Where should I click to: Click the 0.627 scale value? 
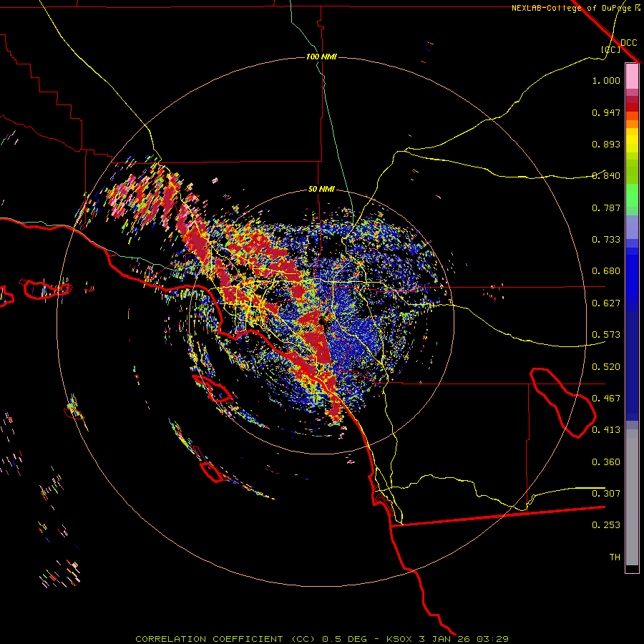[x=606, y=303]
